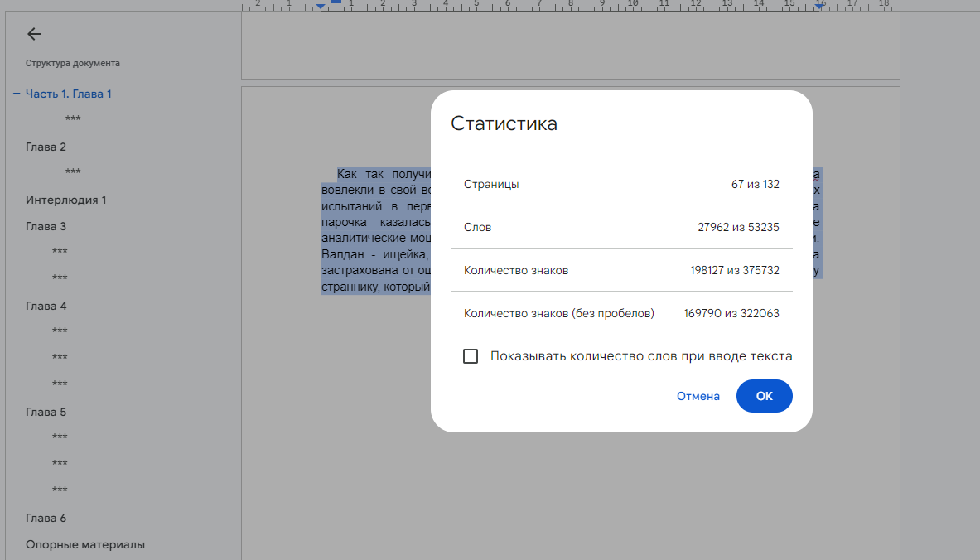Screen dimensions: 980x560
Task: Open the *** subsection under Часть 1. Глава 1
Action: tap(73, 120)
